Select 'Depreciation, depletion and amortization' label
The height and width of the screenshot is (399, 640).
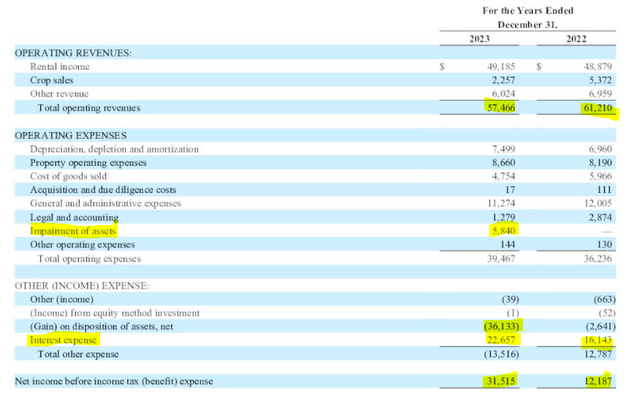(114, 149)
